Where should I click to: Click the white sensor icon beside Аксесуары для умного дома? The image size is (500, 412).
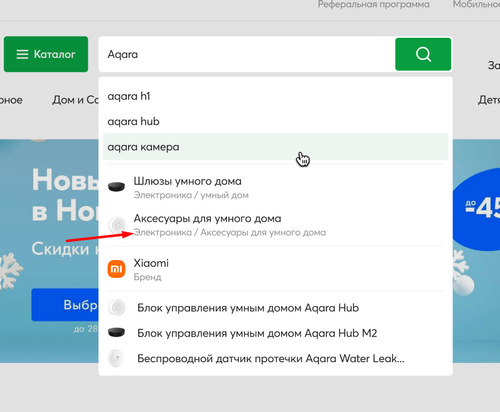[x=116, y=224]
